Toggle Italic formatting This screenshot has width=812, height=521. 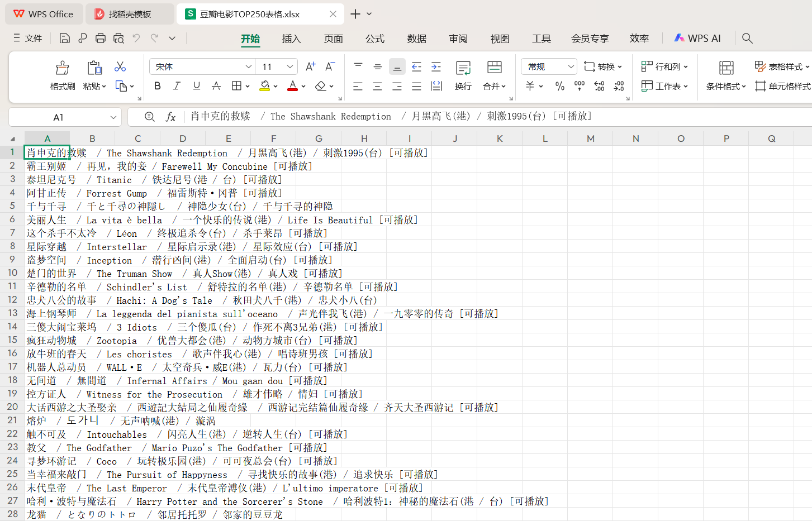click(177, 86)
